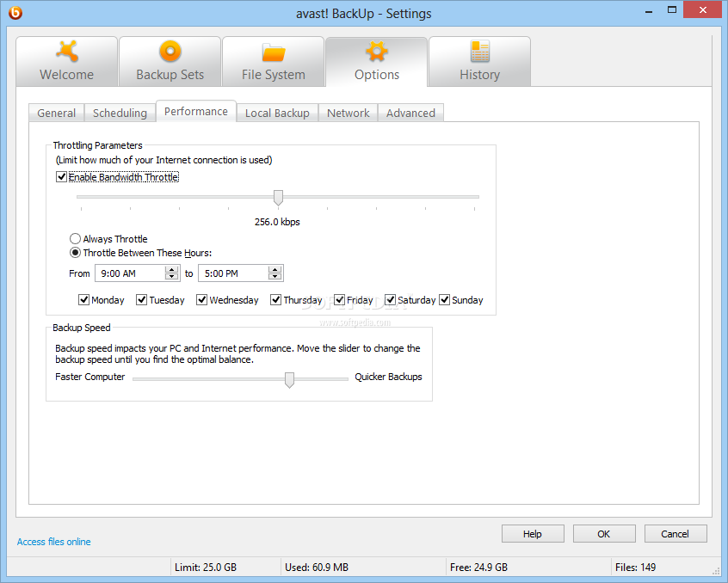Select the Always Throttle radio button
Image resolution: width=728 pixels, height=583 pixels.
(x=75, y=239)
